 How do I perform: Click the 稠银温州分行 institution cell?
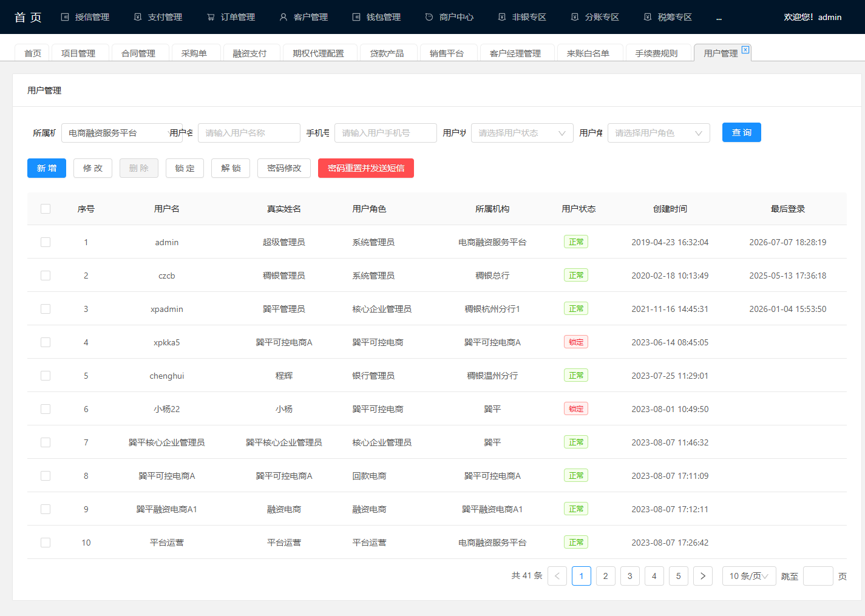(492, 376)
